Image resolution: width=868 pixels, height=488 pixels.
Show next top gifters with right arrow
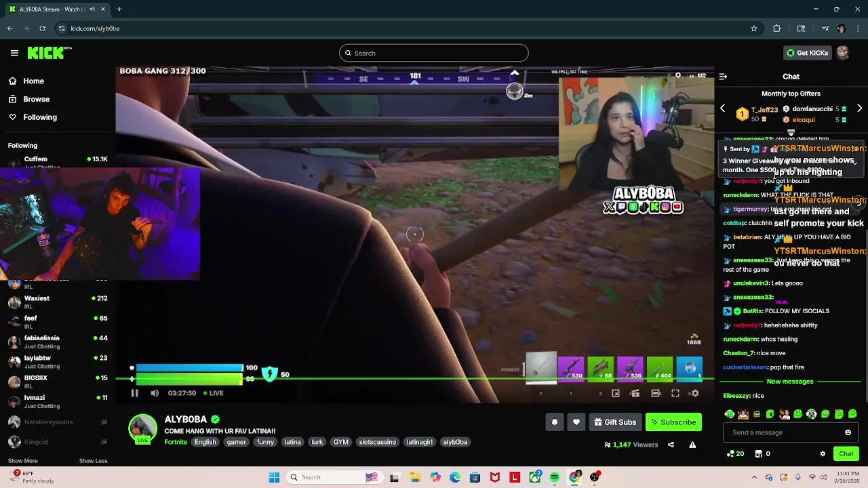(x=859, y=108)
